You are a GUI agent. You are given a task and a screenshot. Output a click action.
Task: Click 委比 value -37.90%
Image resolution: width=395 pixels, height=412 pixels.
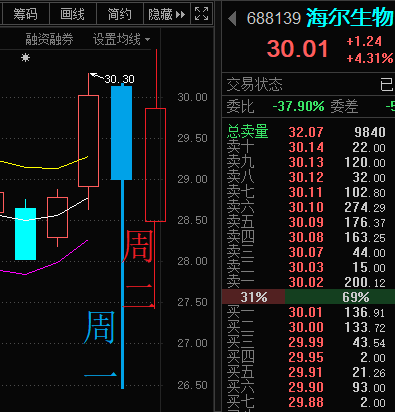click(298, 106)
